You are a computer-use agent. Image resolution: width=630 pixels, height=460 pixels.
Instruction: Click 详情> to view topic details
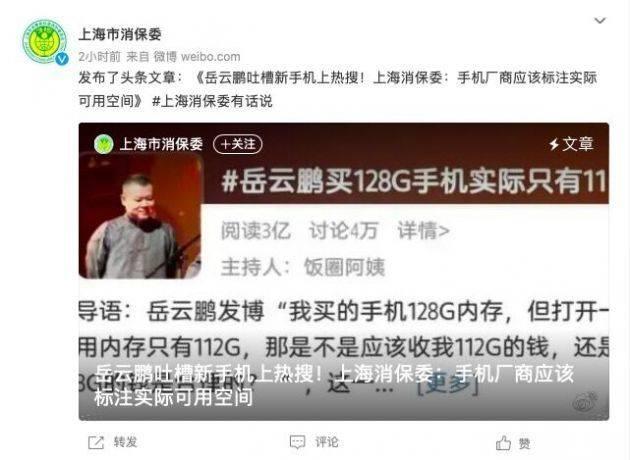[x=423, y=231]
